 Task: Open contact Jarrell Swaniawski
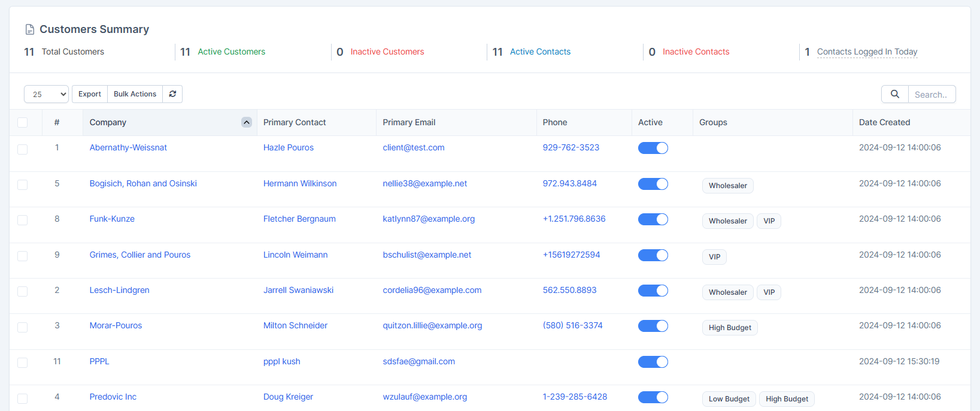point(299,290)
